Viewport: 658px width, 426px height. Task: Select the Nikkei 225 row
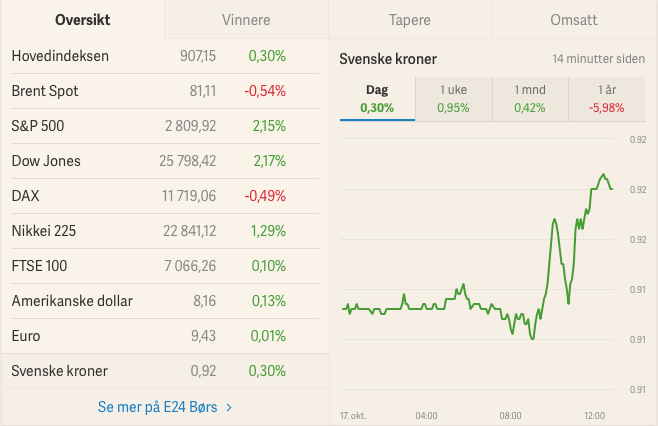(x=165, y=231)
